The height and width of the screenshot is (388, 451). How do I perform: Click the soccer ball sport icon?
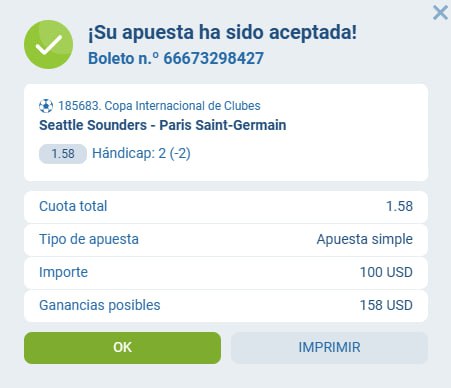[46, 106]
